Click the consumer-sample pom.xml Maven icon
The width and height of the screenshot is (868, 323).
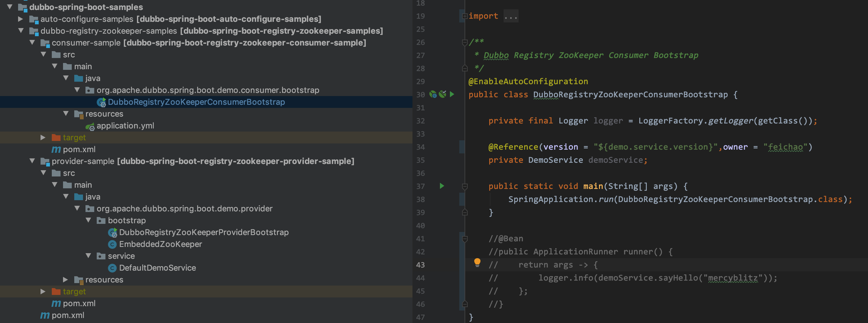[56, 150]
